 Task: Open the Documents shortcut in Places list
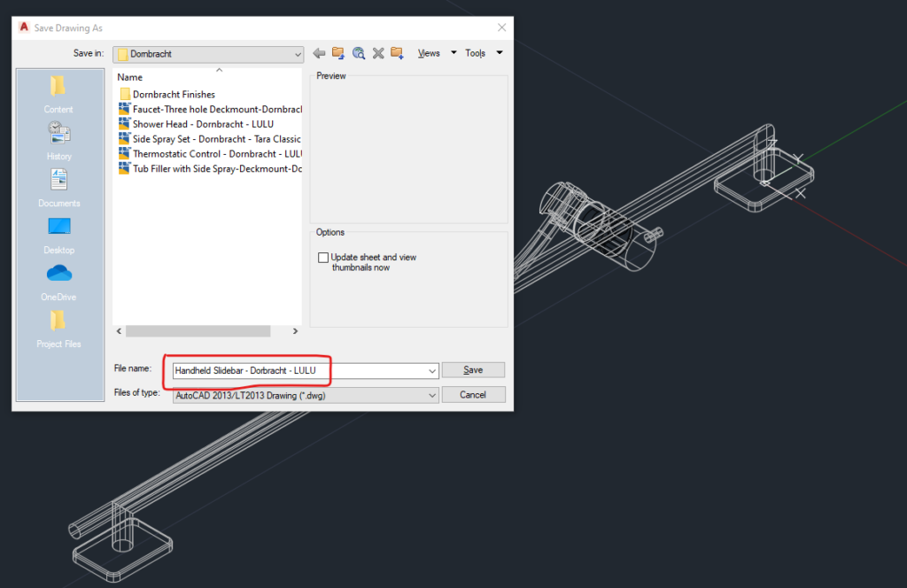coord(58,188)
